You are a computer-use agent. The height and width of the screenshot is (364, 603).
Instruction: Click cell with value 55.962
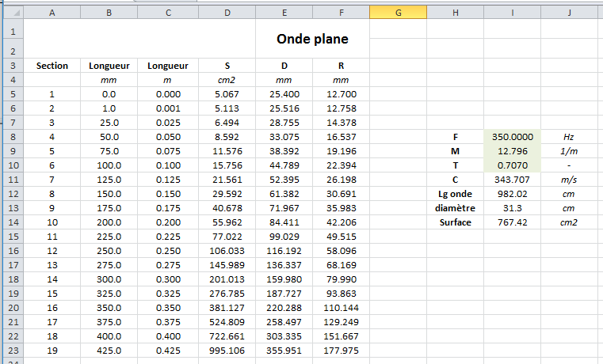[227, 222]
